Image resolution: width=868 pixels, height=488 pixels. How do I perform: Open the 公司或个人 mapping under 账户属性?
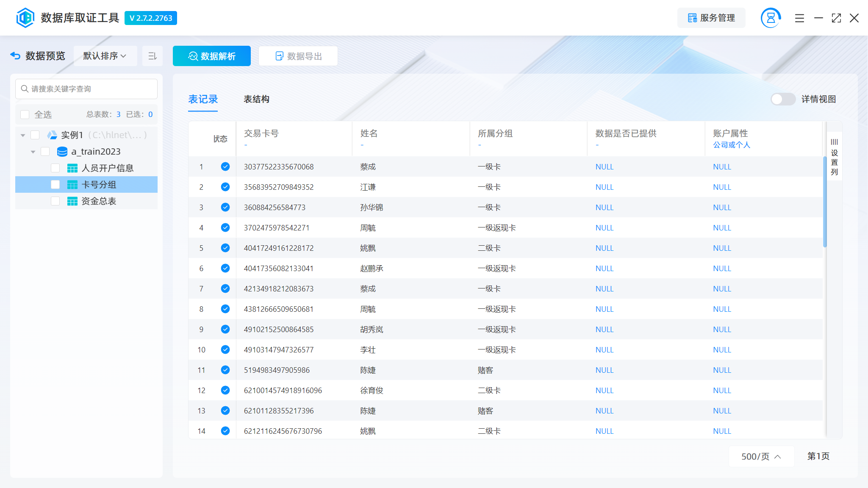(732, 145)
